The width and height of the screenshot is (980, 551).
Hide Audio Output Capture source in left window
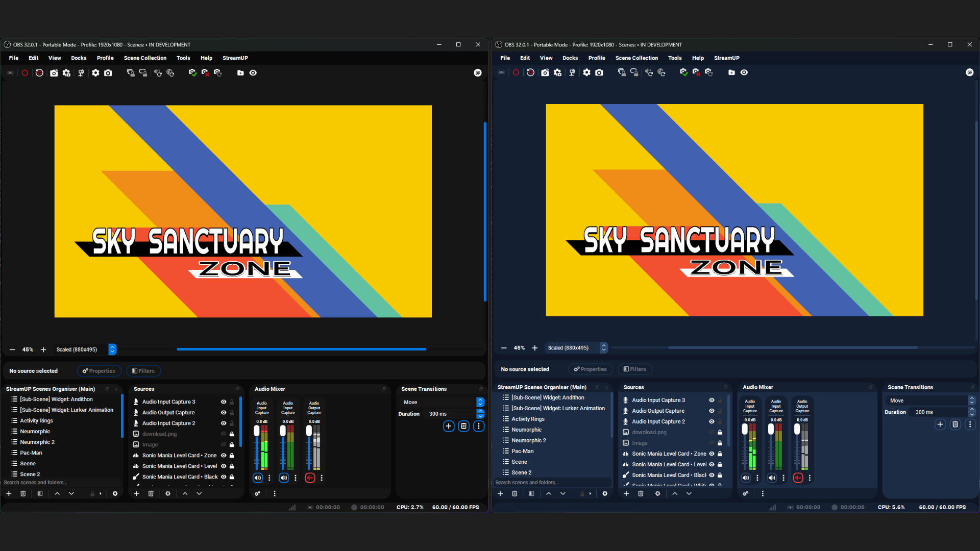pyautogui.click(x=224, y=413)
